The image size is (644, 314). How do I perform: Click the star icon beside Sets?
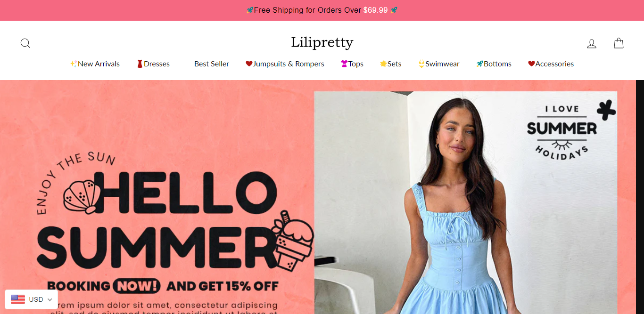point(383,64)
